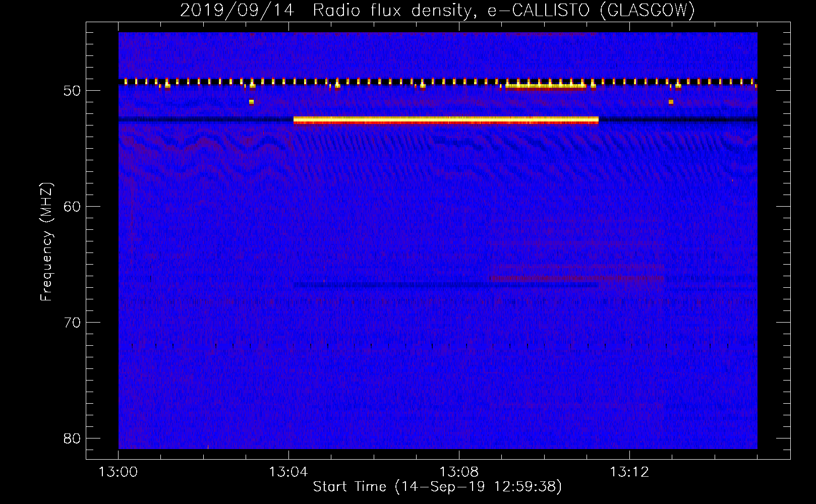The width and height of the screenshot is (816, 504).
Task: Click the faint red band near 66 MHz
Action: tap(577, 278)
